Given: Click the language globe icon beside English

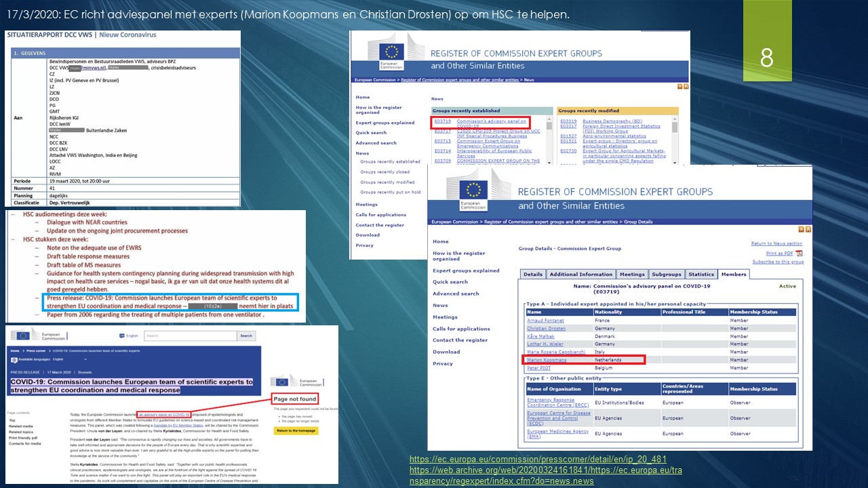Looking at the screenshot, I should [x=121, y=335].
